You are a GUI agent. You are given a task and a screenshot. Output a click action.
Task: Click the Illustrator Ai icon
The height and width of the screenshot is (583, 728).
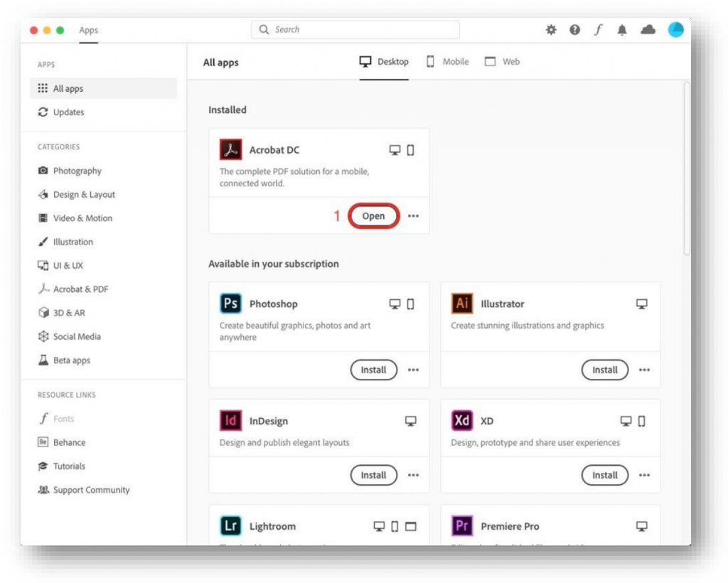tap(462, 304)
